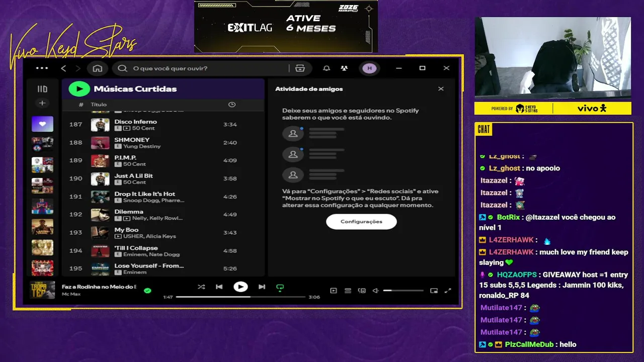Open the friend activity icon in the top bar
This screenshot has height=362, width=644.
[x=344, y=68]
